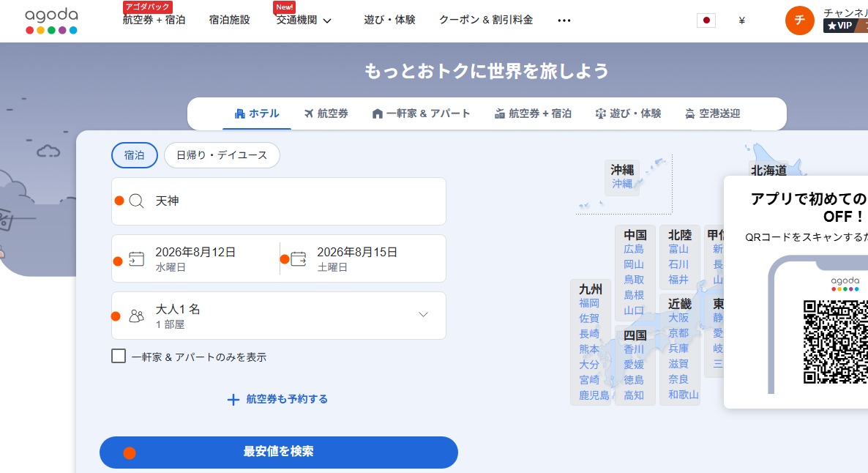Select the 宿泊 stay type pill

135,155
